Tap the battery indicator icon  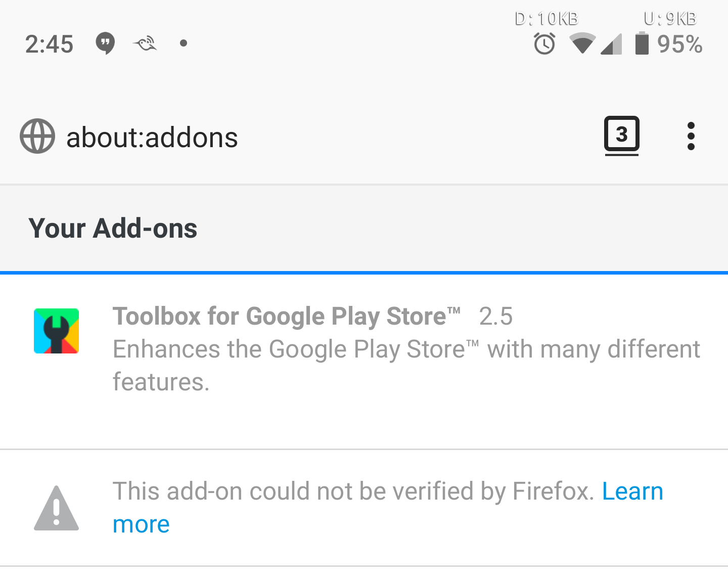[x=642, y=44]
